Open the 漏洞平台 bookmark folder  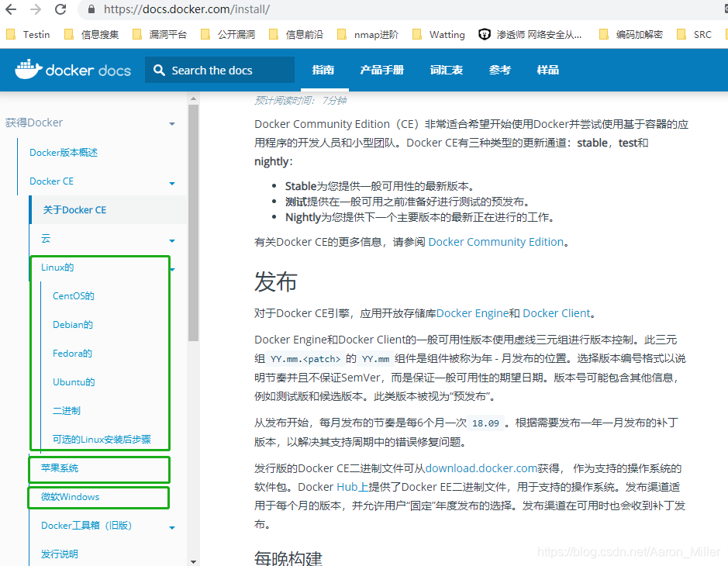(x=160, y=34)
